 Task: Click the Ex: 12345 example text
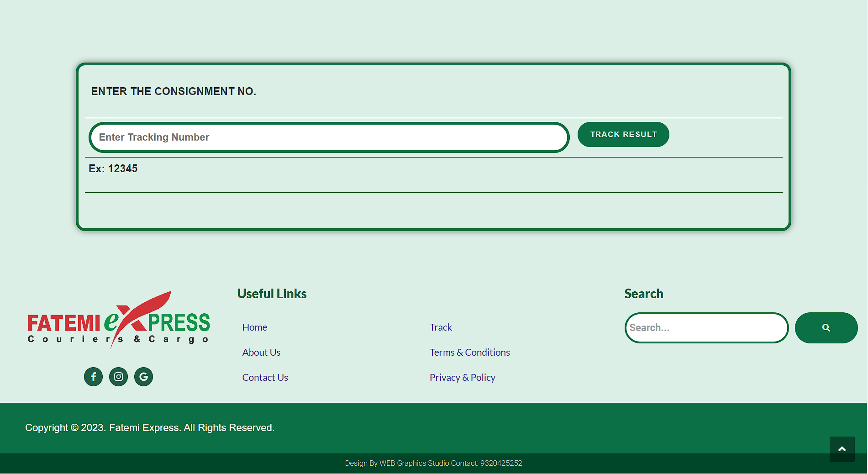(x=113, y=169)
